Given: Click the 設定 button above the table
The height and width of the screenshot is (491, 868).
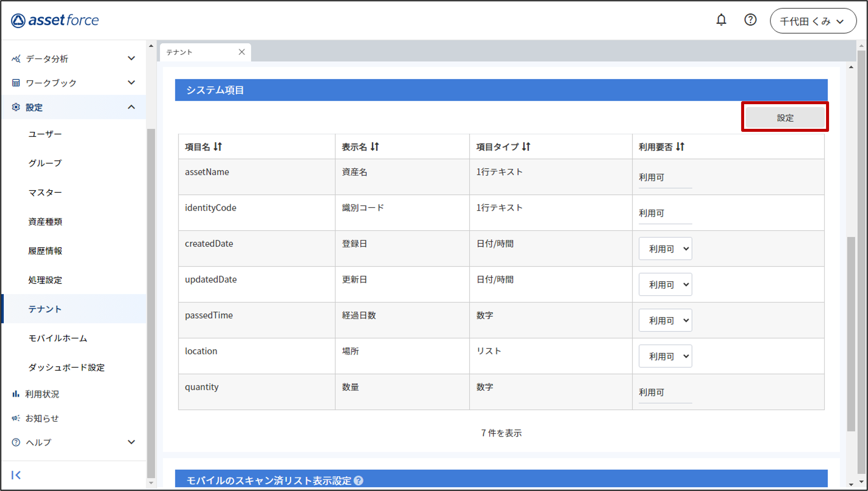Looking at the screenshot, I should click(x=785, y=118).
